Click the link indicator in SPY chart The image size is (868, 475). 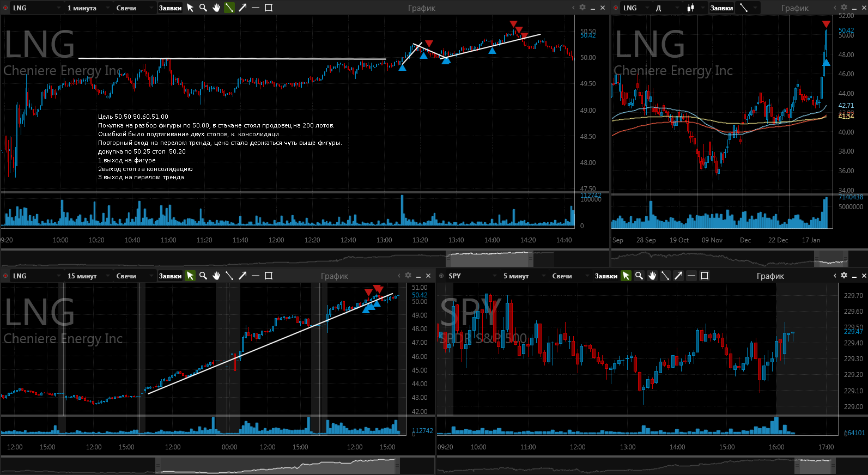click(x=441, y=276)
